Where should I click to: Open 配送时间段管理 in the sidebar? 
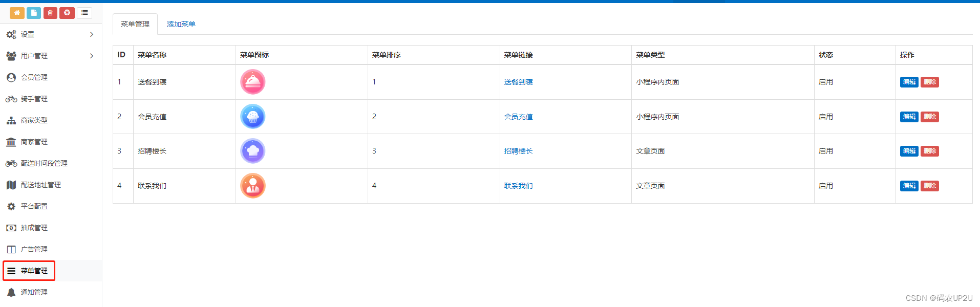(44, 164)
